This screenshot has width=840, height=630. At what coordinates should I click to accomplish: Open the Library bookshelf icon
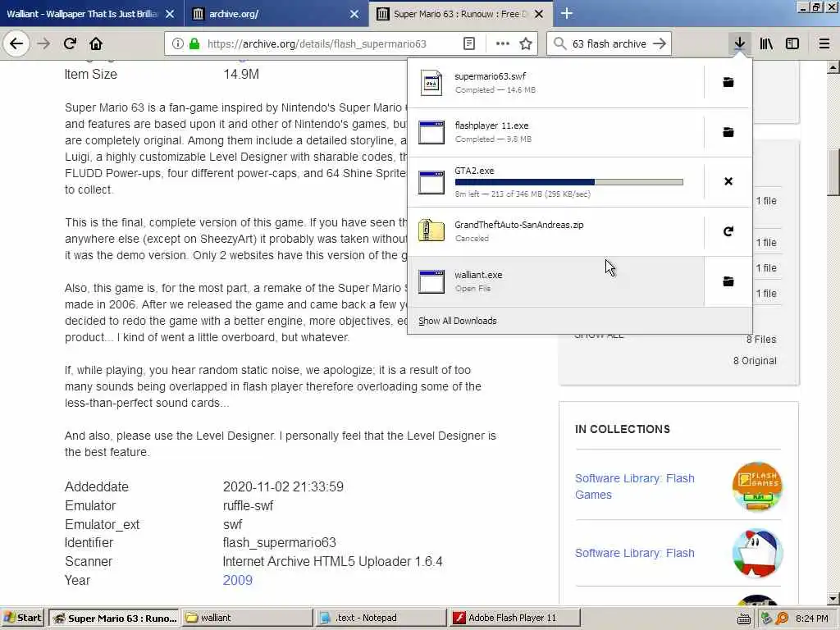click(766, 43)
